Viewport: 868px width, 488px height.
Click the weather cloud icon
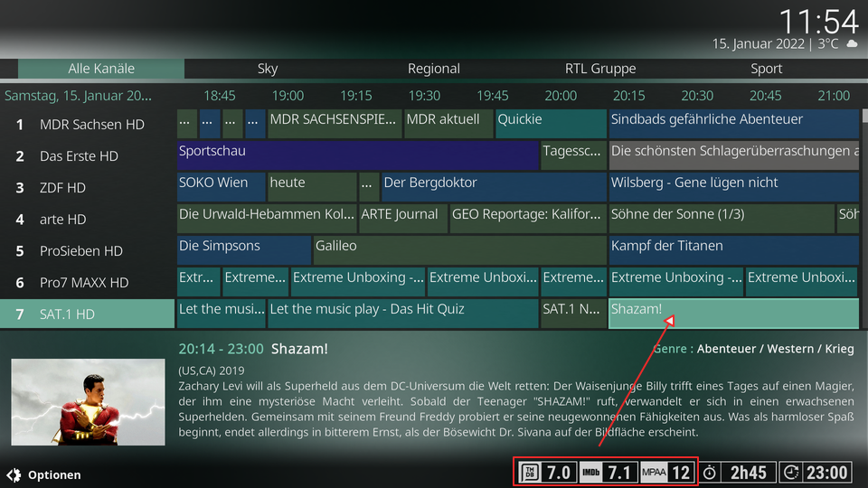[x=852, y=43]
